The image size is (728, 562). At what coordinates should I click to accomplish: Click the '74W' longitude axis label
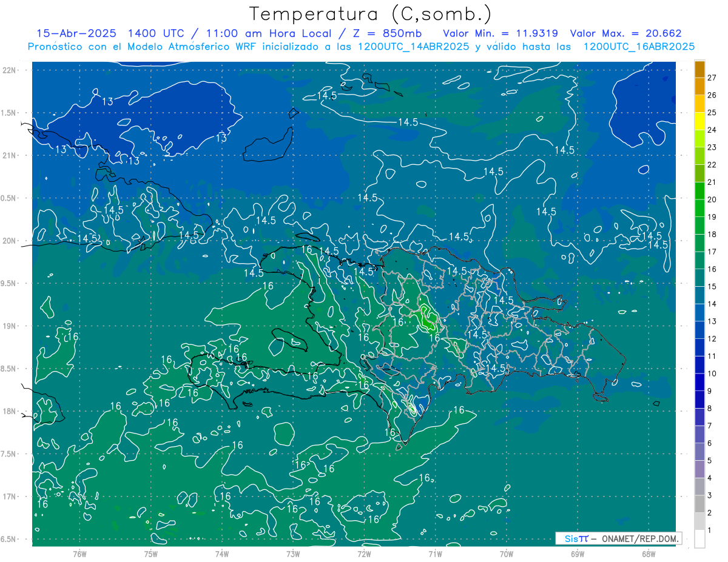pyautogui.click(x=222, y=554)
